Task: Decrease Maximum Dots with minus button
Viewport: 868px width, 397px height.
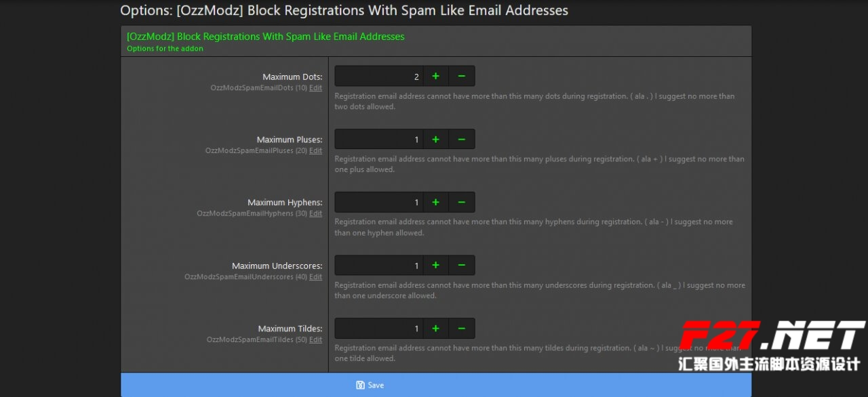Action: click(461, 77)
